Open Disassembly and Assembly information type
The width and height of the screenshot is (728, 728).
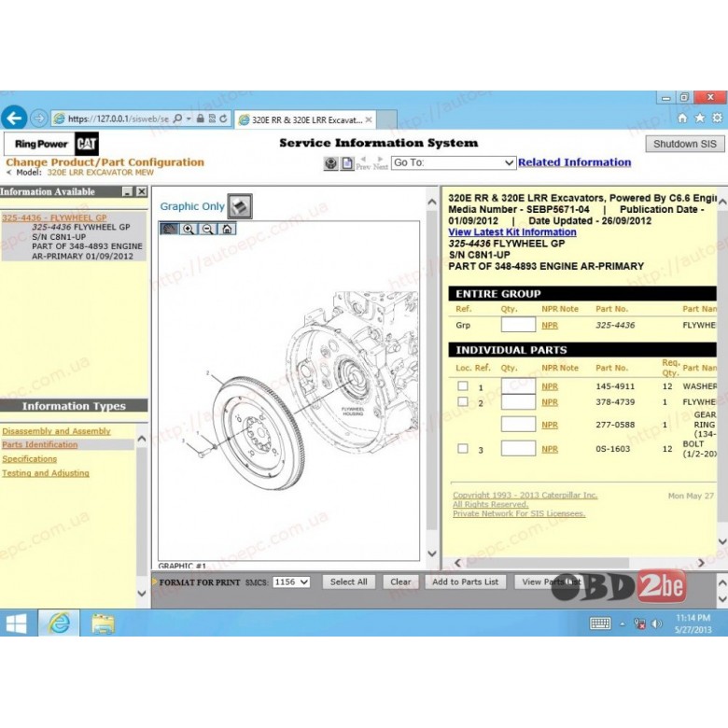56,431
